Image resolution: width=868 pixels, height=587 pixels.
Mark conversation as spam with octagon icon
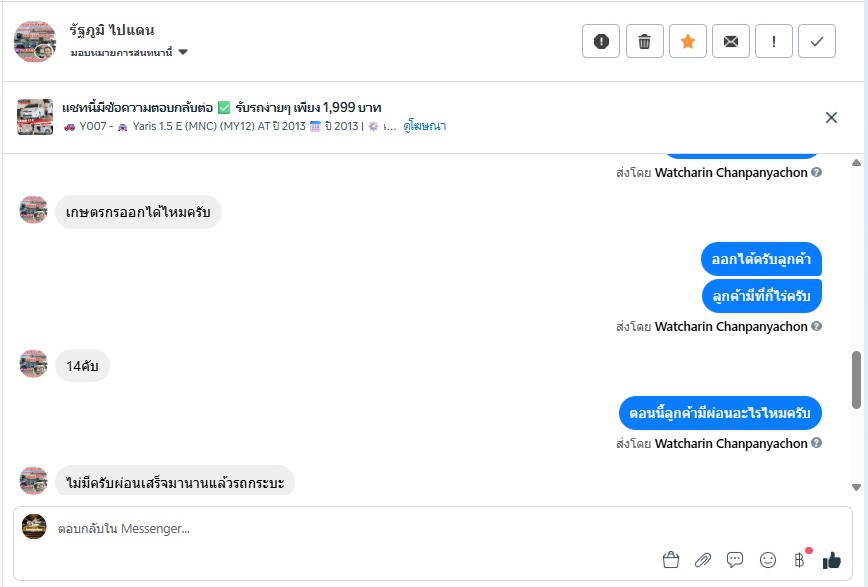click(601, 41)
